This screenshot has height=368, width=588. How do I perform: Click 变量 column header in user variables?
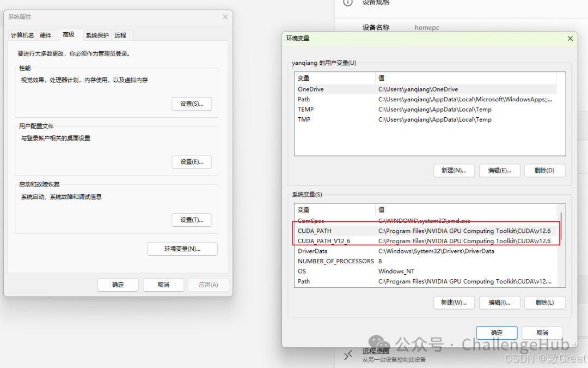pyautogui.click(x=335, y=78)
